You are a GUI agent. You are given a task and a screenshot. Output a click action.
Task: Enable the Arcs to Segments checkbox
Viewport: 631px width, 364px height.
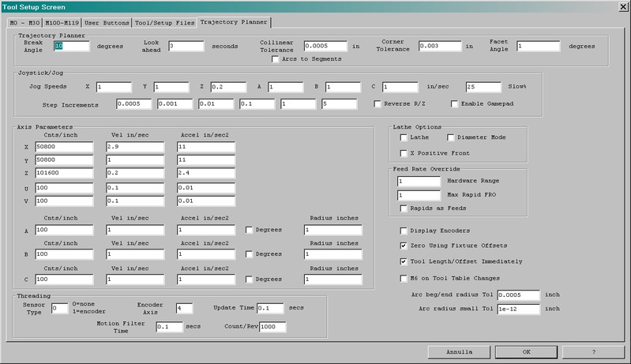pos(276,59)
